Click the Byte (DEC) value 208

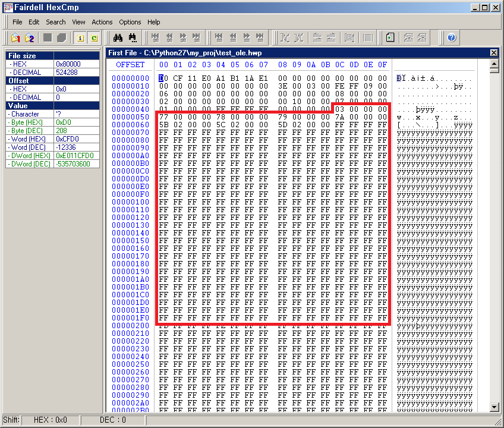point(77,131)
